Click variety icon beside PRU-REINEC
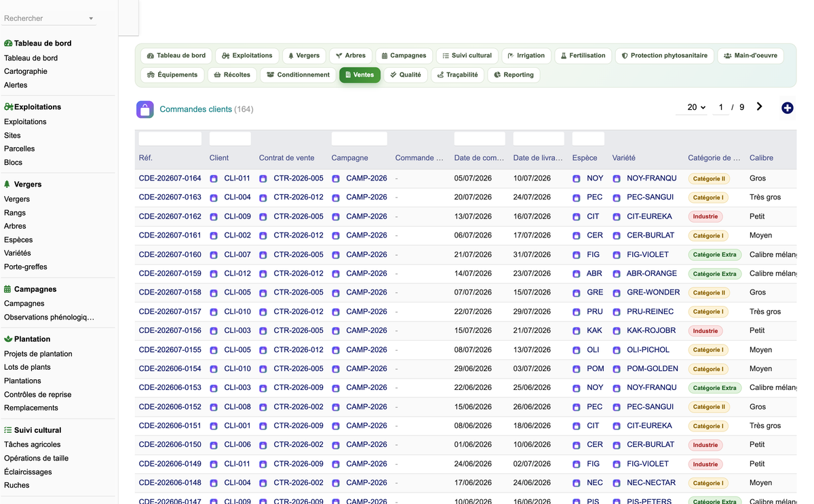814x504 pixels. pos(617,312)
